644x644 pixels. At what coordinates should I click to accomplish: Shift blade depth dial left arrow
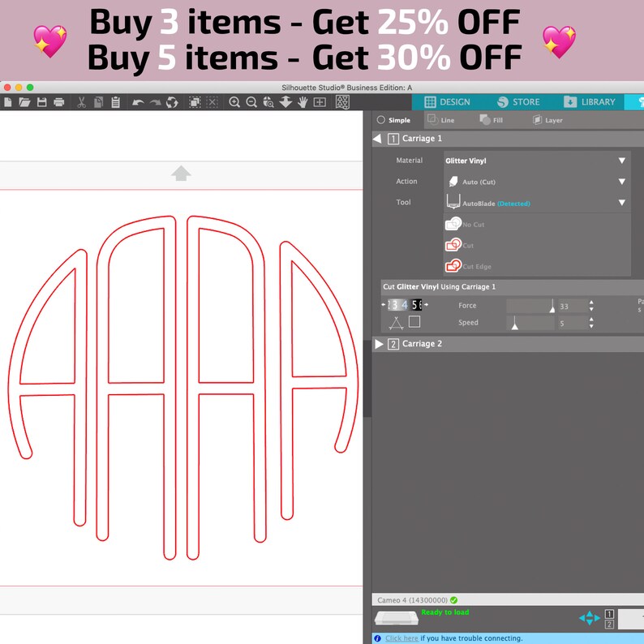point(383,304)
